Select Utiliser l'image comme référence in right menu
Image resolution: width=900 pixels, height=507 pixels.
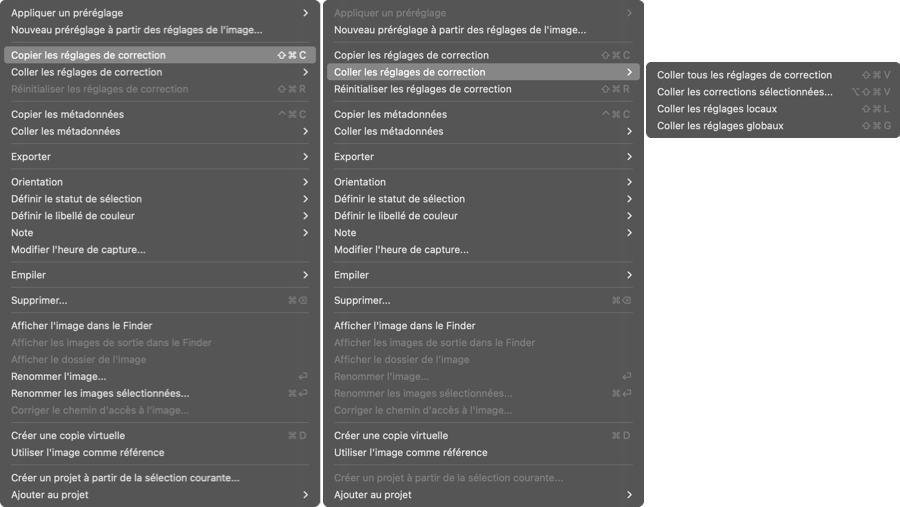coord(483,452)
